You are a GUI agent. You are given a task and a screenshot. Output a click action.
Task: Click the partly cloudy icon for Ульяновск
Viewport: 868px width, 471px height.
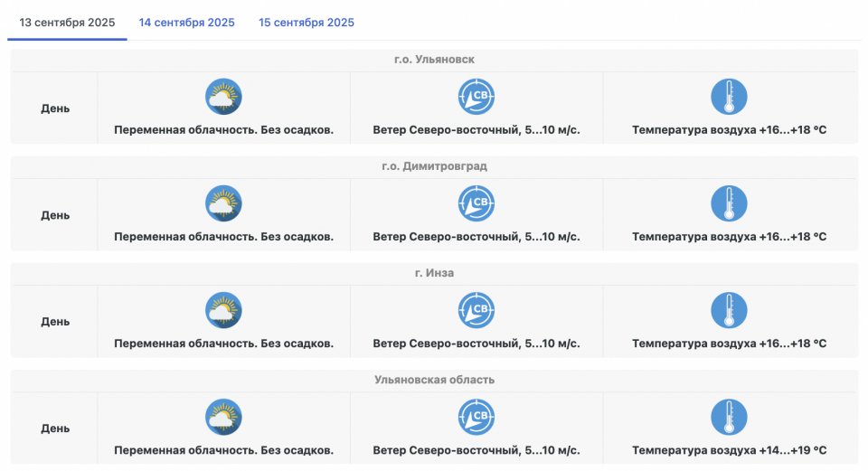click(223, 97)
